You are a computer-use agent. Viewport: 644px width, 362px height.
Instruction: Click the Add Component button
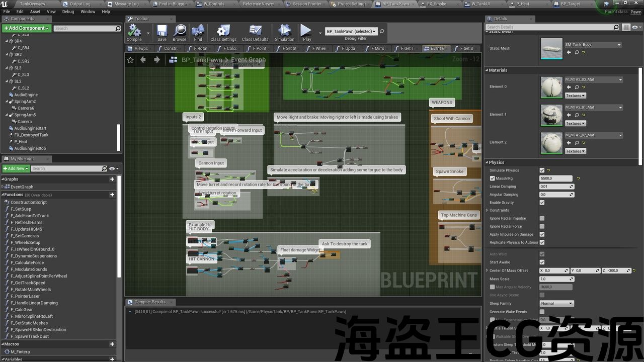[x=26, y=28]
